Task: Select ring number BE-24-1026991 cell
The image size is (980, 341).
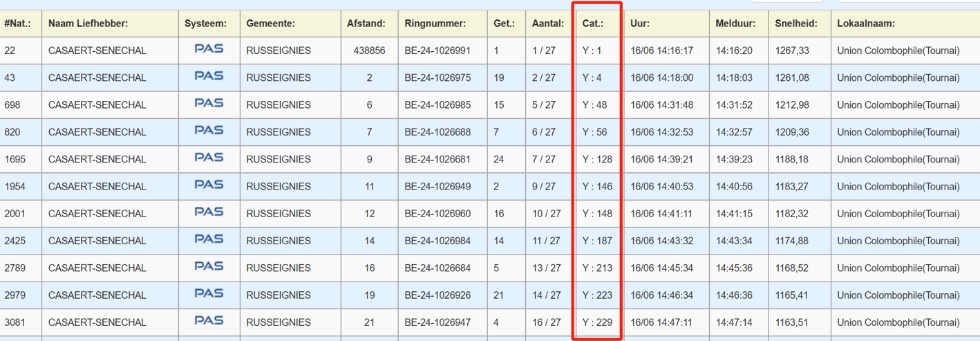Action: (437, 50)
